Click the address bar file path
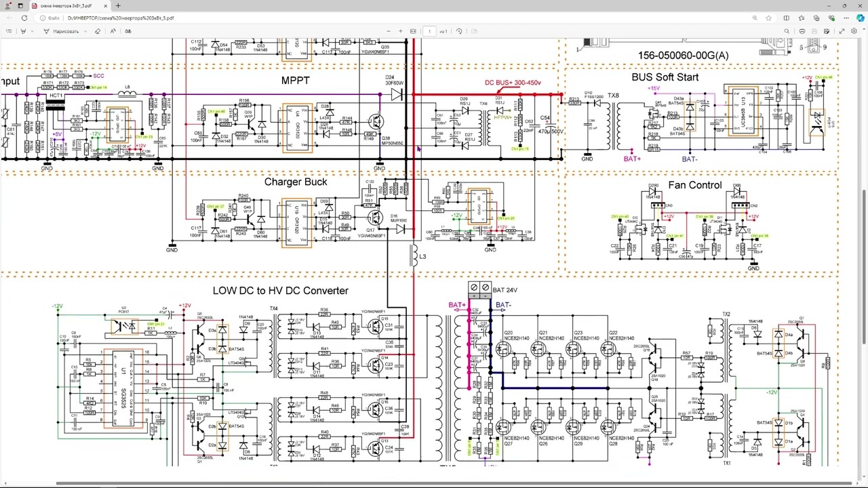The width and height of the screenshot is (868, 488). pyautogui.click(x=122, y=18)
